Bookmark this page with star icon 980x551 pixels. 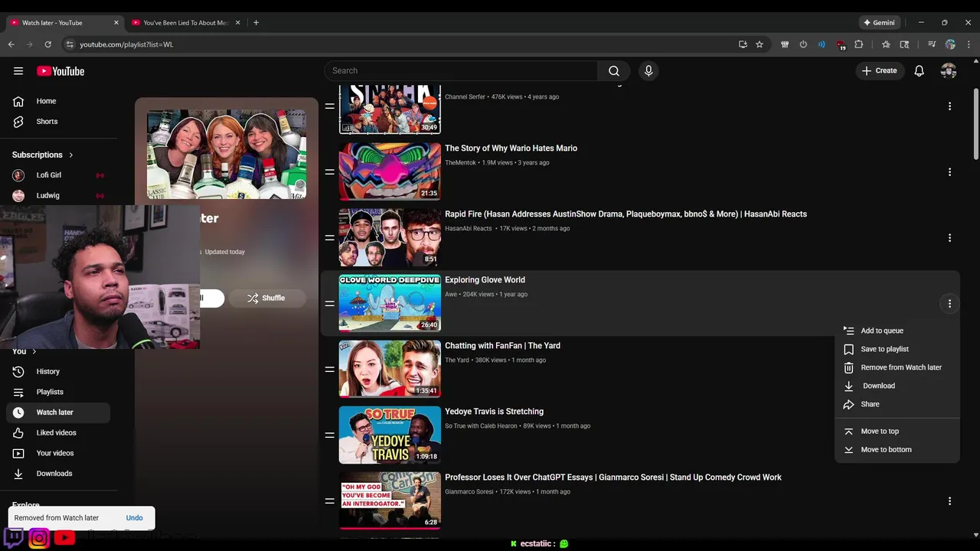pos(759,44)
